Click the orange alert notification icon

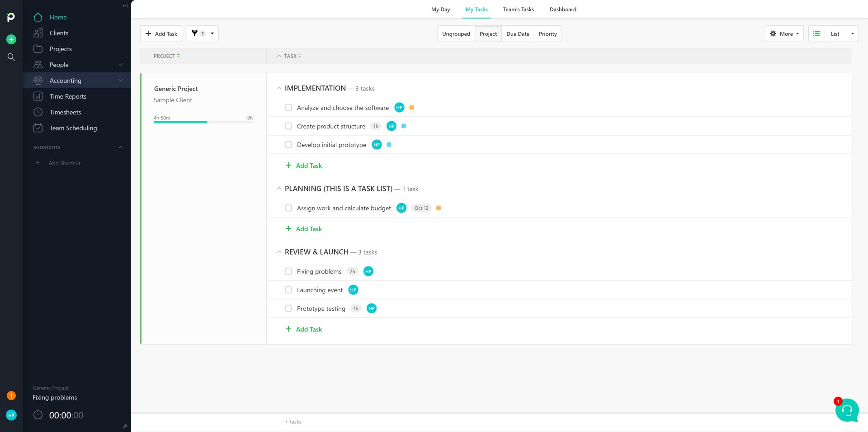point(11,396)
